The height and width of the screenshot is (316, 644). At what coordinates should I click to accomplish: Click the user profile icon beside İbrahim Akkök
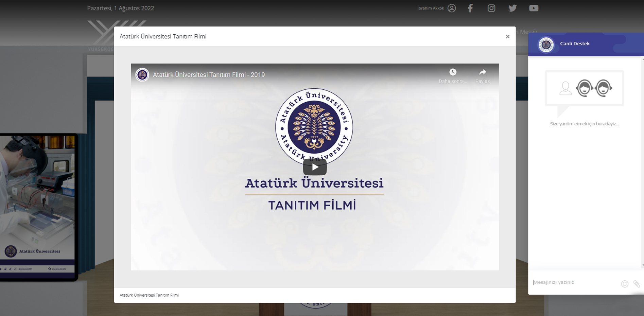pos(452,8)
